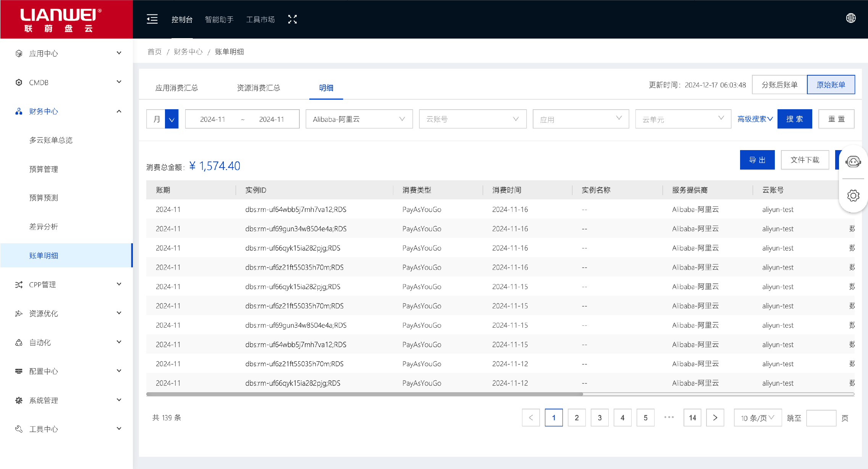Click the 自动化 sidebar icon
The width and height of the screenshot is (868, 469).
click(x=19, y=343)
